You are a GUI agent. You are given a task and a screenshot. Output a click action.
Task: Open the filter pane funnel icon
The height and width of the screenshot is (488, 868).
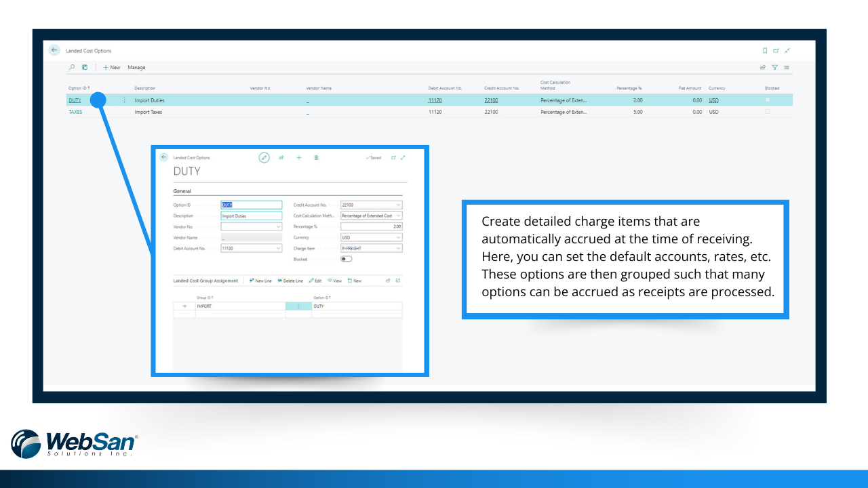(x=774, y=67)
